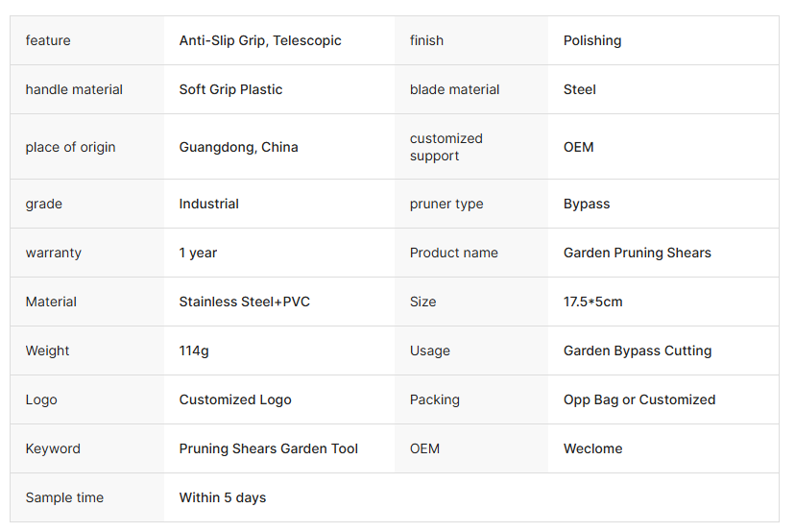Click the 'Customized Logo' value
Image resolution: width=795 pixels, height=532 pixels.
(x=235, y=399)
